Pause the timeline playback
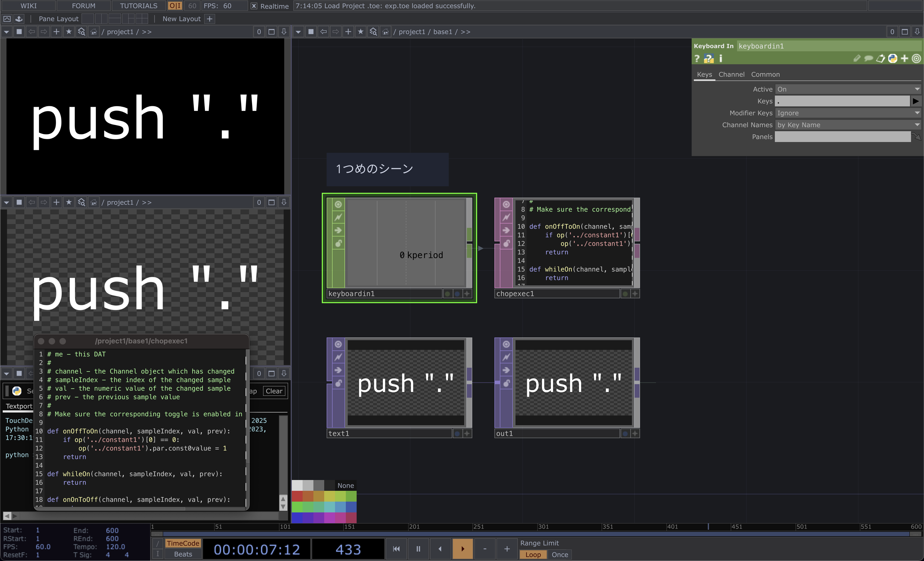 click(418, 549)
